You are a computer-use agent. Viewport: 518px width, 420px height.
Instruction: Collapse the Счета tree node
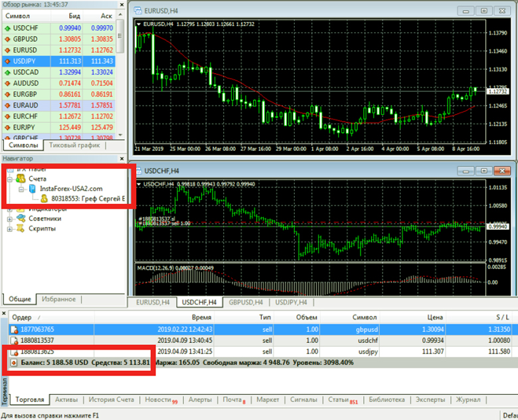[x=10, y=179]
